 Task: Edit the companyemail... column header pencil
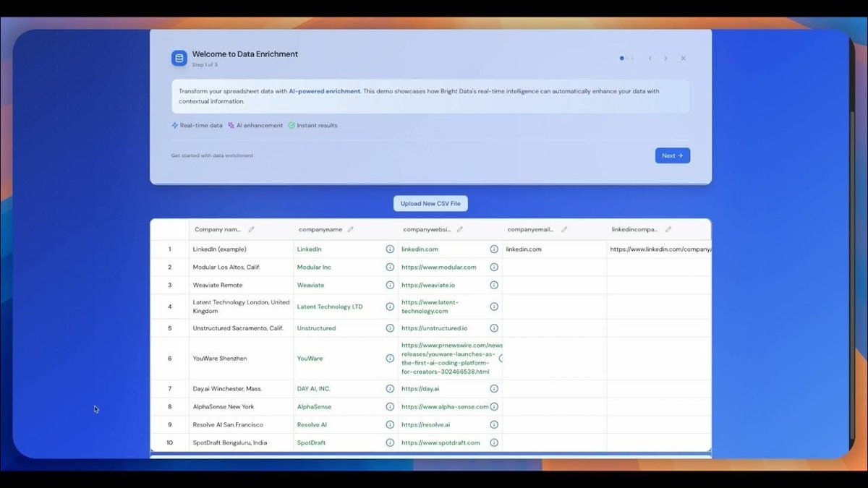pos(564,229)
